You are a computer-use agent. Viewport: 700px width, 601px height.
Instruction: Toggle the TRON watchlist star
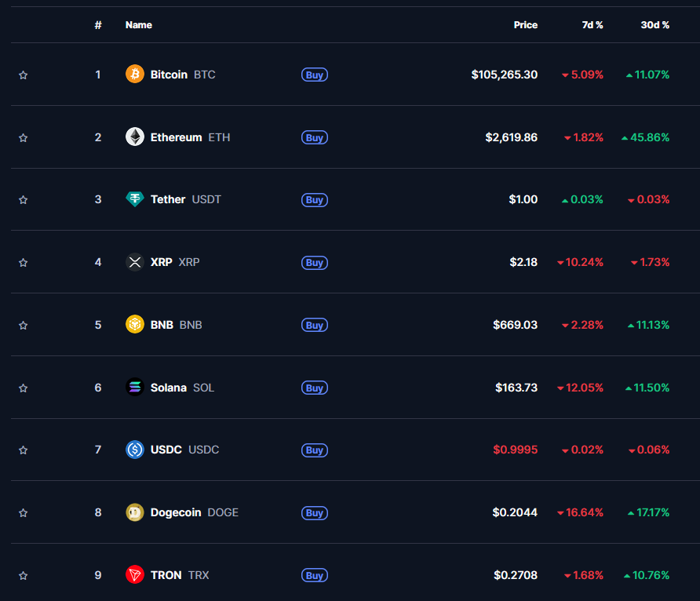(x=24, y=576)
